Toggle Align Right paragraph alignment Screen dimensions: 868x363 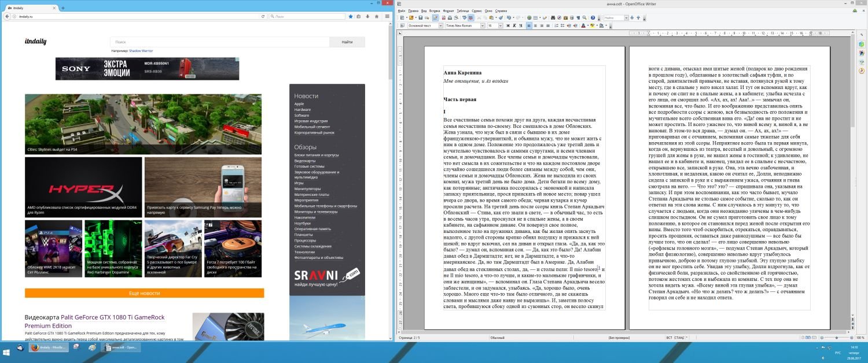point(542,25)
